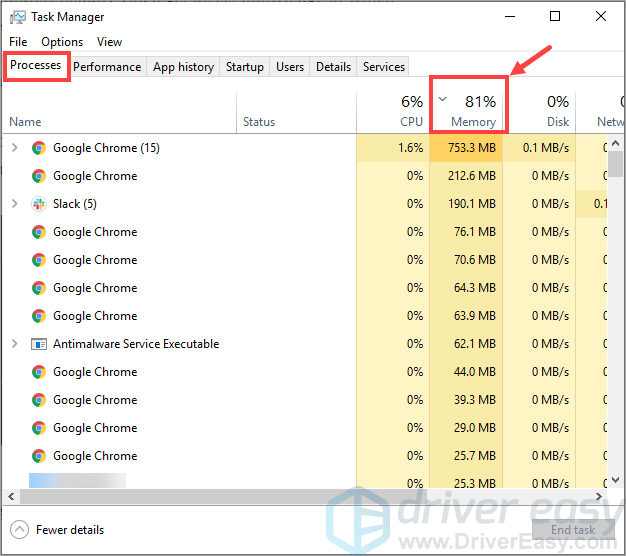Open the View menu
Viewport: 626px width, 556px height.
point(109,42)
